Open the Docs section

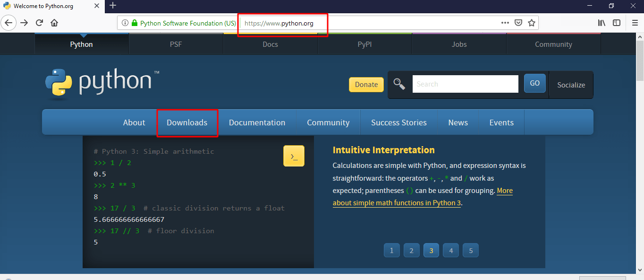(x=270, y=44)
